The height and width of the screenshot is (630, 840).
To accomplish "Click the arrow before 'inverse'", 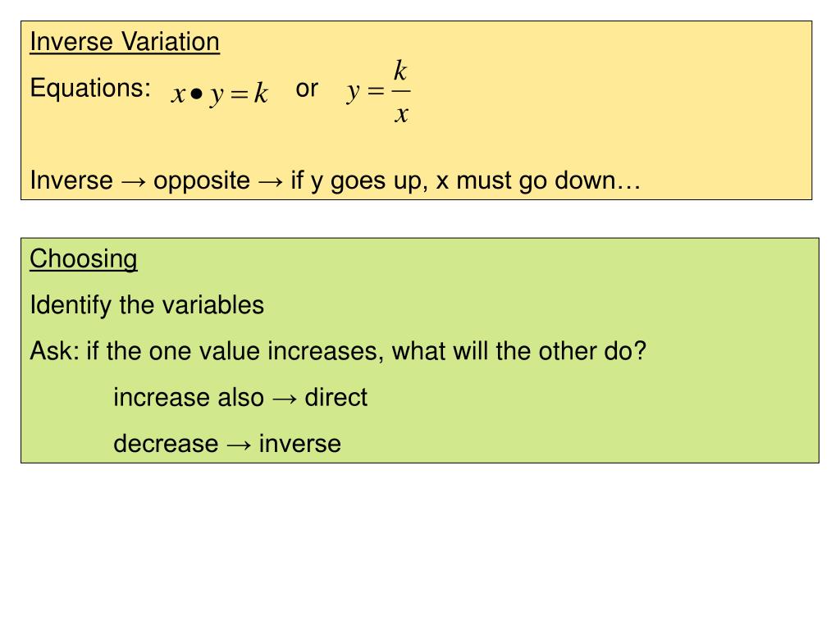I will (x=239, y=445).
